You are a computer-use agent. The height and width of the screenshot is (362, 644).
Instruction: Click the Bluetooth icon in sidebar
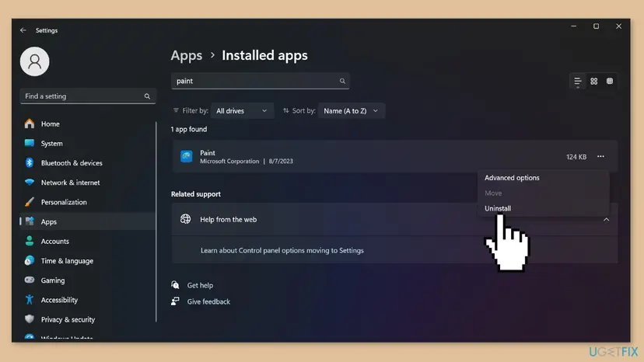click(x=29, y=162)
